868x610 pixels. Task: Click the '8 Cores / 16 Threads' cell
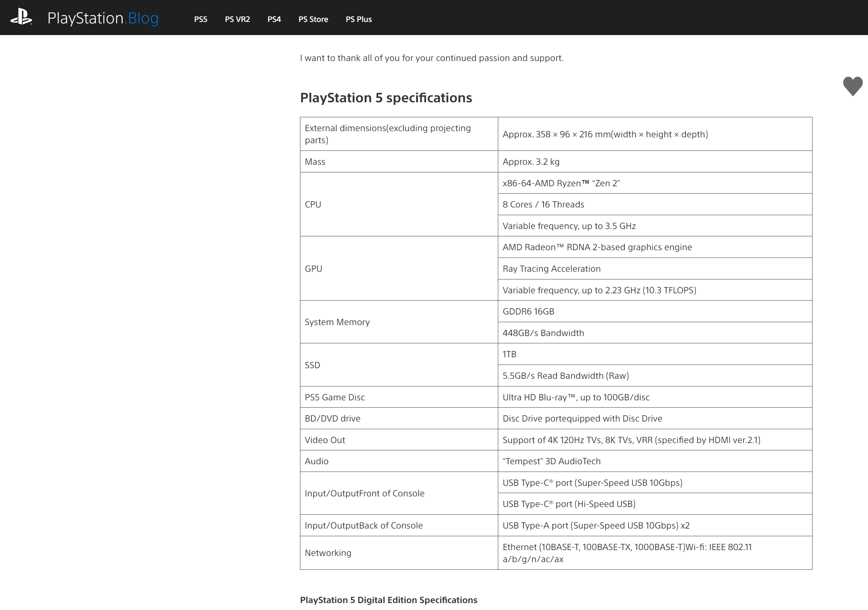[655, 204]
